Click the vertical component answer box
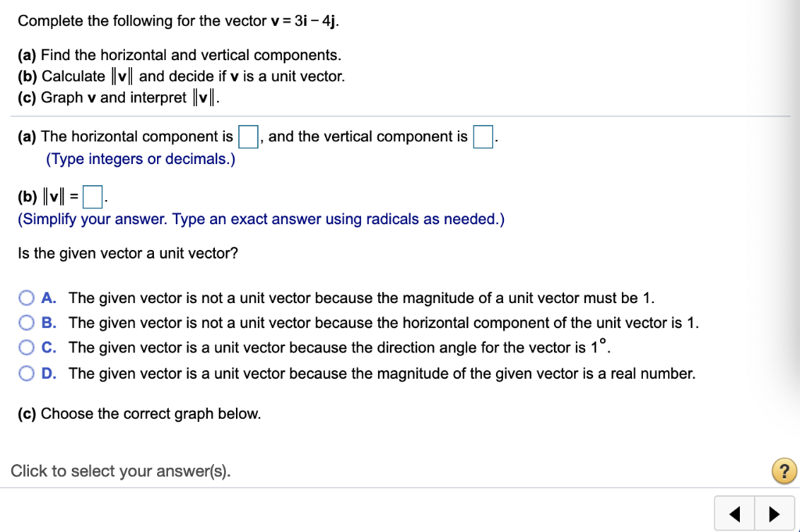Image resolution: width=800 pixels, height=532 pixels. (x=483, y=135)
